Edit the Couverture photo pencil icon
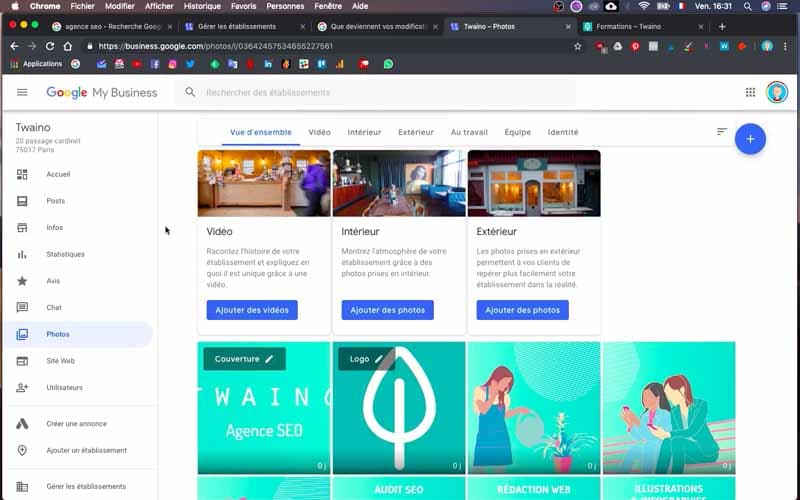The width and height of the screenshot is (800, 500). tap(269, 359)
